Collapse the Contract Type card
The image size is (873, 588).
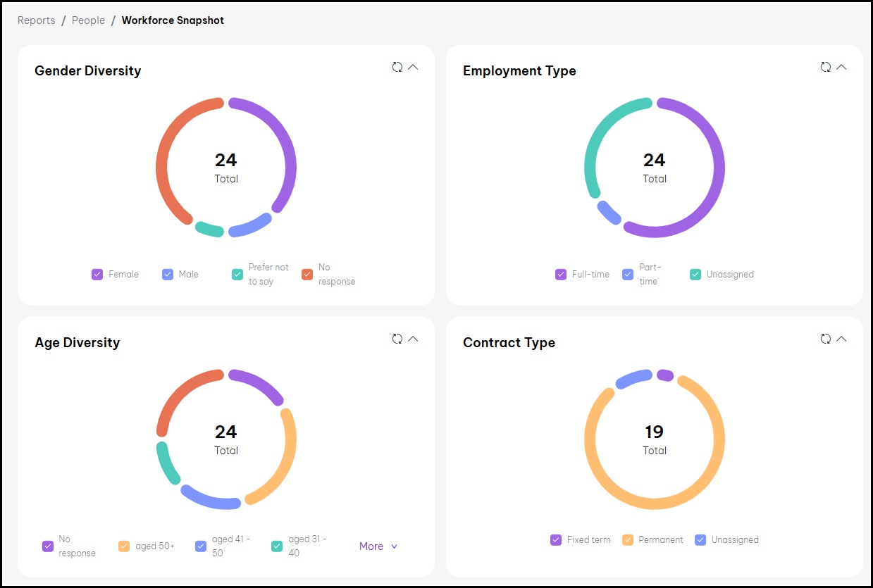pyautogui.click(x=841, y=339)
